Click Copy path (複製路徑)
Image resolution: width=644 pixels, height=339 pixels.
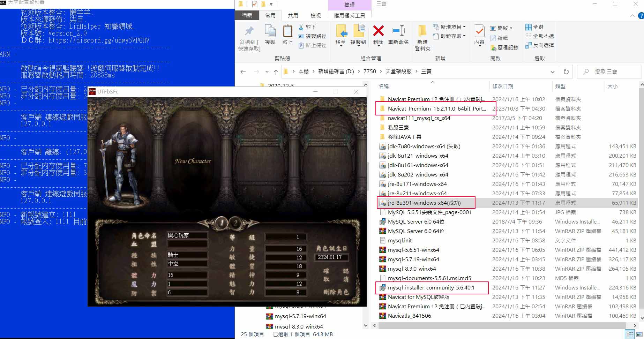[x=312, y=36]
